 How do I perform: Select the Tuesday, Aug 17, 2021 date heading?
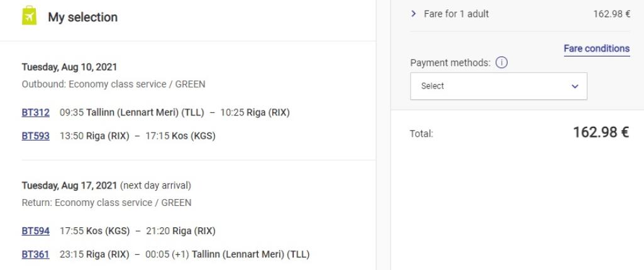point(69,185)
